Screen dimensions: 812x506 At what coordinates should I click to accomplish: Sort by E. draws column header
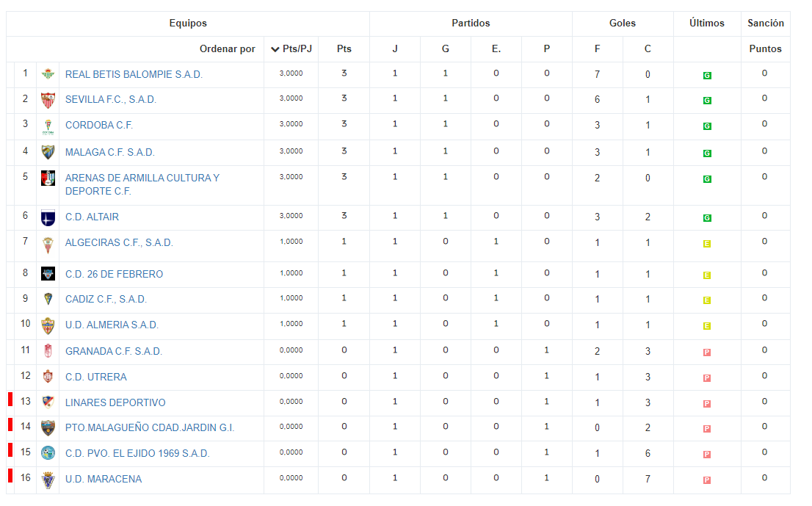click(496, 48)
